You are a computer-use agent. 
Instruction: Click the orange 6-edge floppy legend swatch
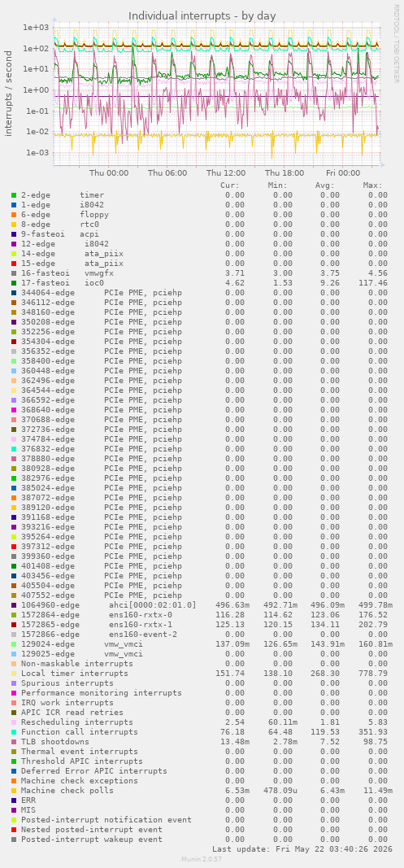[x=14, y=214]
